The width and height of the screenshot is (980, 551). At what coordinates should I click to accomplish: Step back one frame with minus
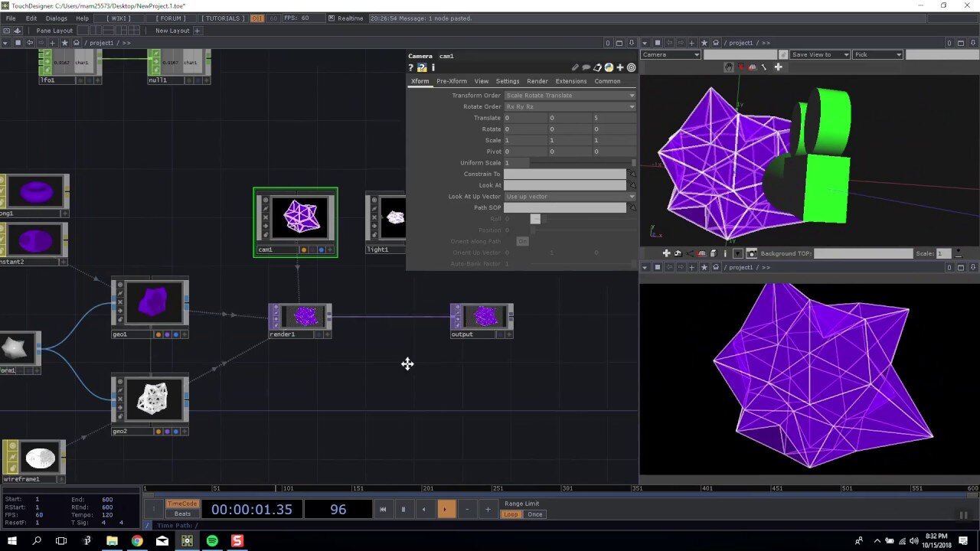[x=467, y=509]
